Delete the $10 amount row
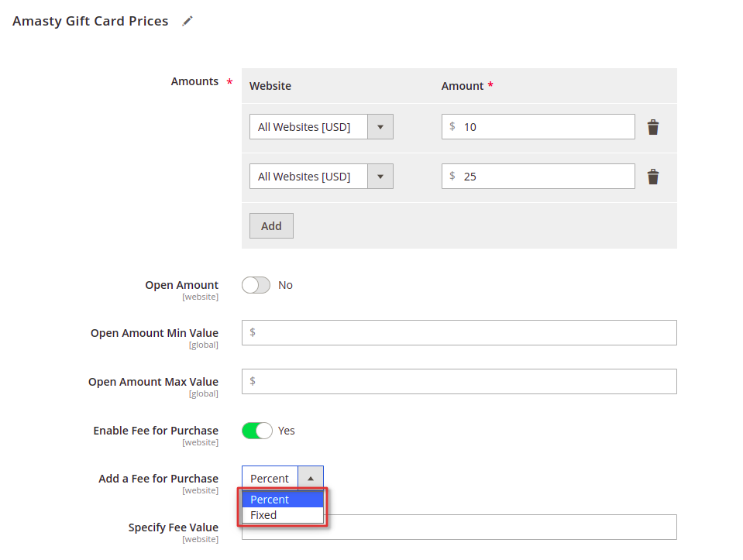743x560 pixels. tap(653, 127)
